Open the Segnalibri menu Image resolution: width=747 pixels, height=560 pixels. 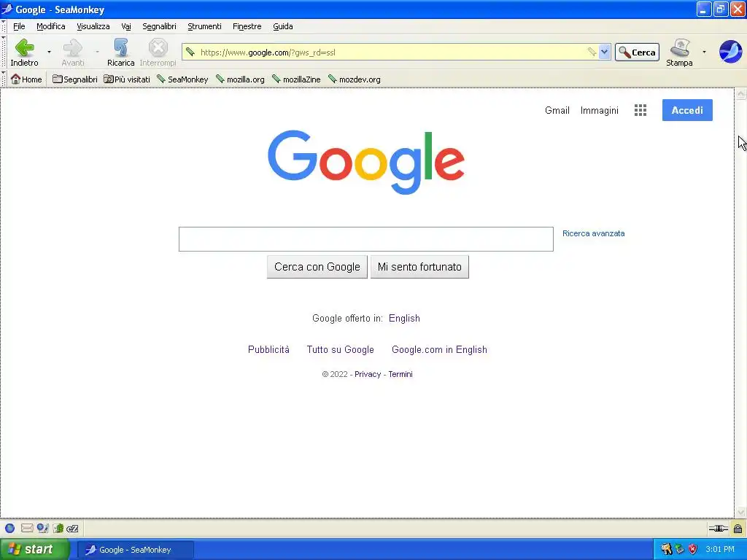[x=159, y=26]
